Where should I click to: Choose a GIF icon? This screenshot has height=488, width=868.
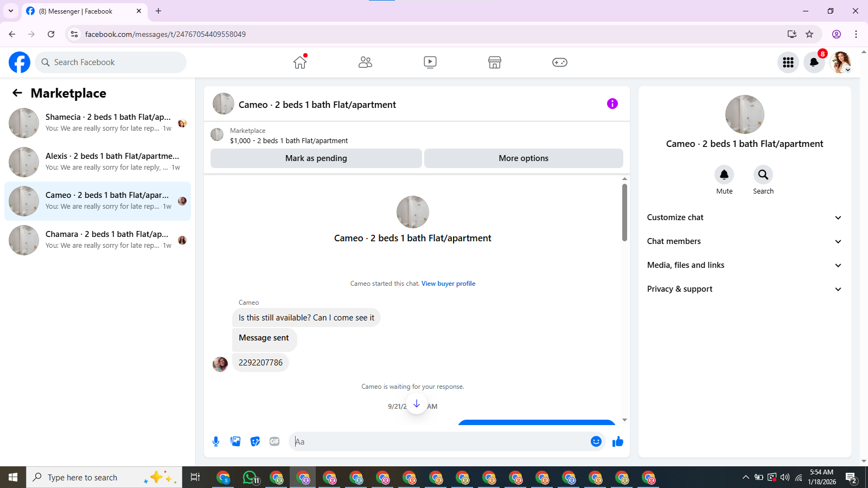(275, 441)
